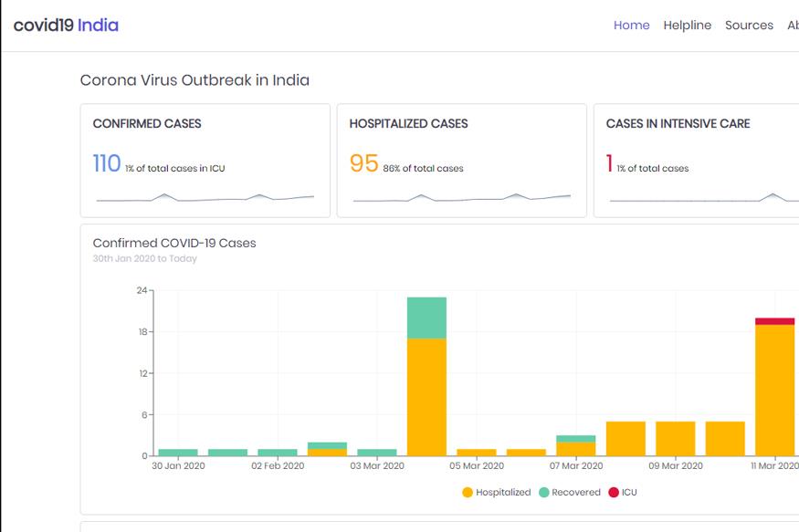The width and height of the screenshot is (799, 532).
Task: Click the y-axis value 6
Action: pos(144,415)
